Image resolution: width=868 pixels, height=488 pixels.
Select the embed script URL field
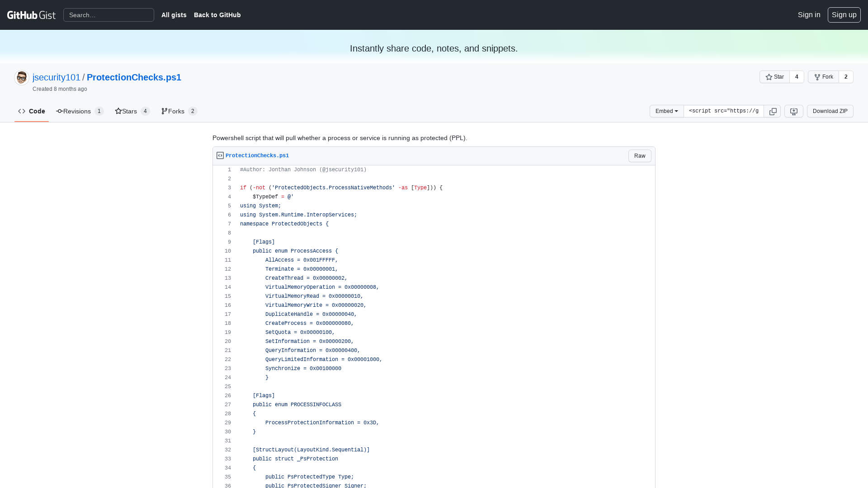pos(723,111)
